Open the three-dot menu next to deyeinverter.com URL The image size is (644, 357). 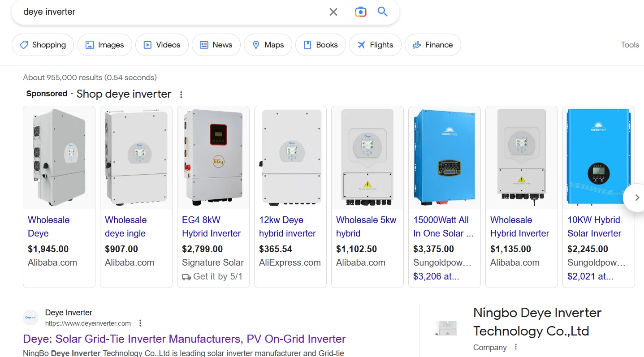140,323
